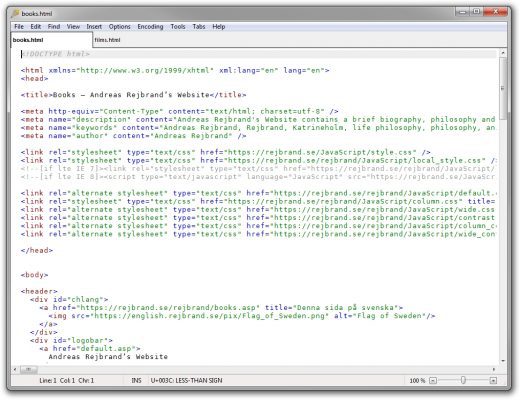Click the horizontal scrollbar right arrow
The image size is (520, 400).
click(494, 369)
